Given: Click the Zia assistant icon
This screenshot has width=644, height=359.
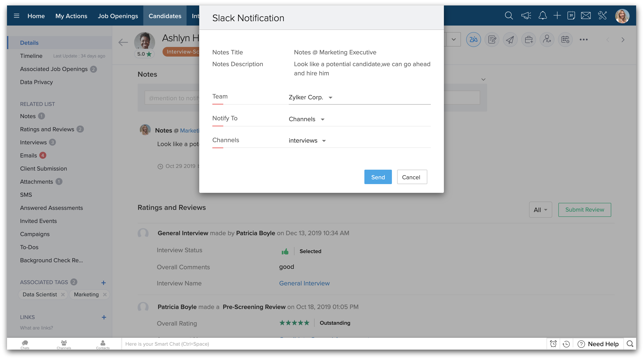Looking at the screenshot, I should [x=473, y=40].
